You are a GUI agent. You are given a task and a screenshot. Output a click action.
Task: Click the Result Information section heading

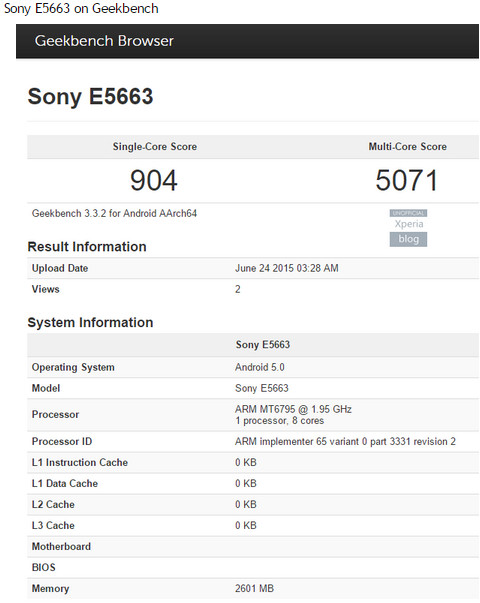point(87,247)
